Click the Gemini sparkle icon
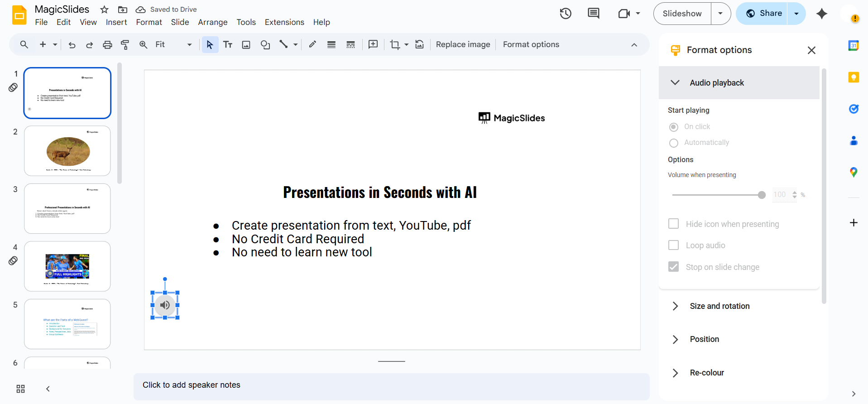This screenshot has width=868, height=404. [x=821, y=14]
